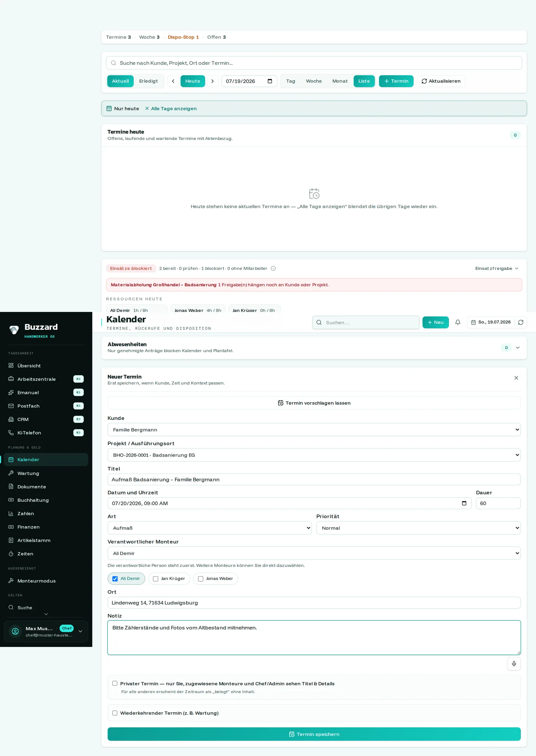Go to CRM section
The image size is (536, 756).
click(x=46, y=419)
